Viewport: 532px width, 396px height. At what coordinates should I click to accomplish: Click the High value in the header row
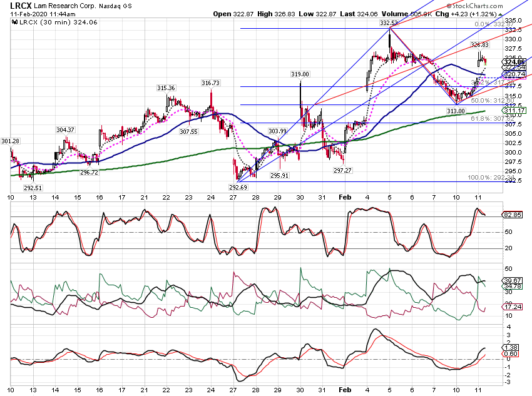click(x=276, y=14)
